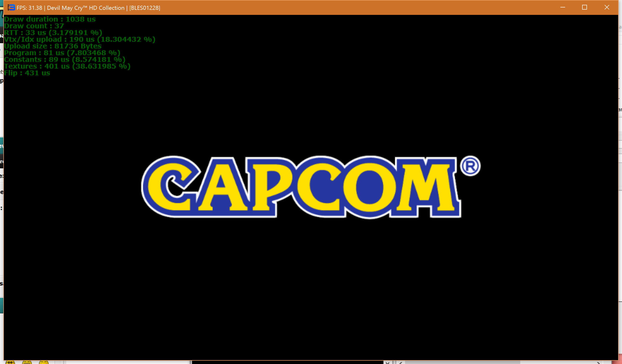Viewport: 622px width, 364px height.
Task: Click the RPCS3 icon in title bar
Action: click(11, 8)
